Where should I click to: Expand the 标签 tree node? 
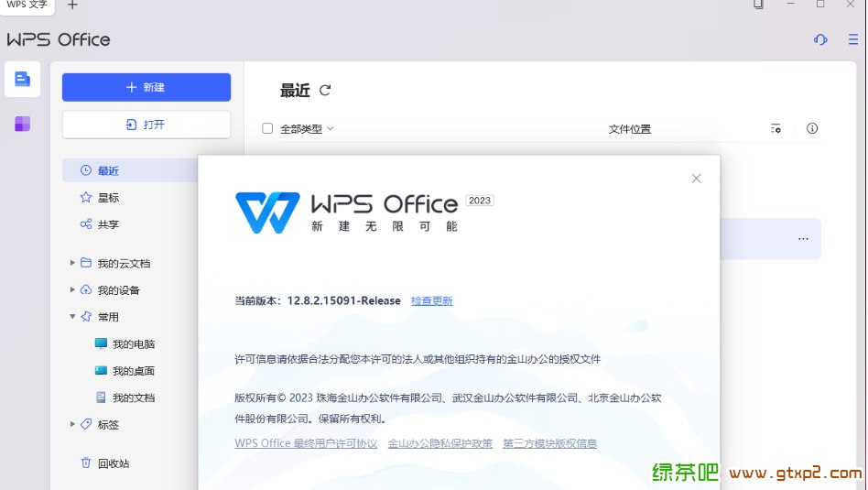click(x=72, y=424)
